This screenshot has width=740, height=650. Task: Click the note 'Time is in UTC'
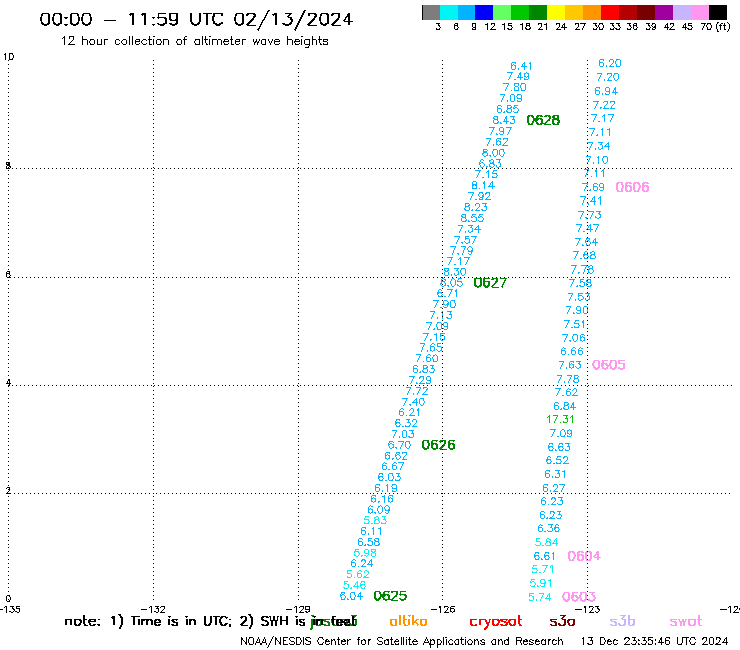point(181,621)
